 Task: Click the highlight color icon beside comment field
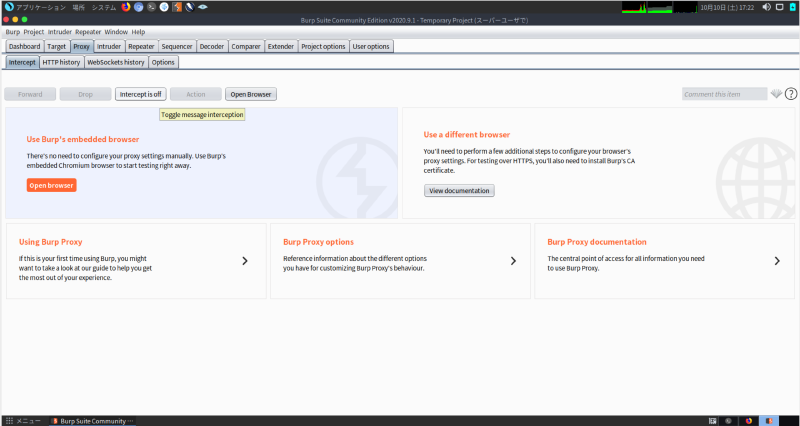pyautogui.click(x=776, y=94)
